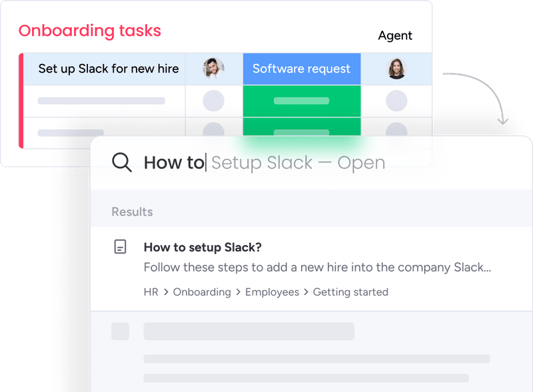This screenshot has width=533, height=392.
Task: Click the HR breadcrumb link
Action: [151, 292]
